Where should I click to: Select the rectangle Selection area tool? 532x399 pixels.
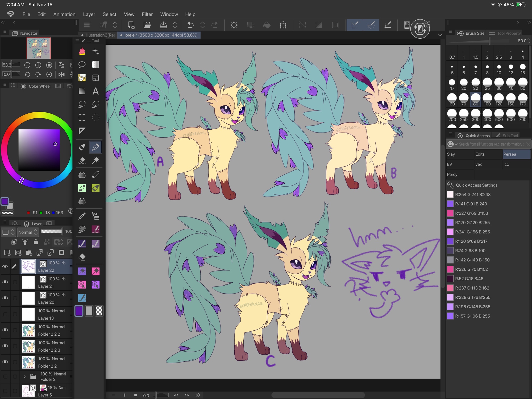[82, 118]
